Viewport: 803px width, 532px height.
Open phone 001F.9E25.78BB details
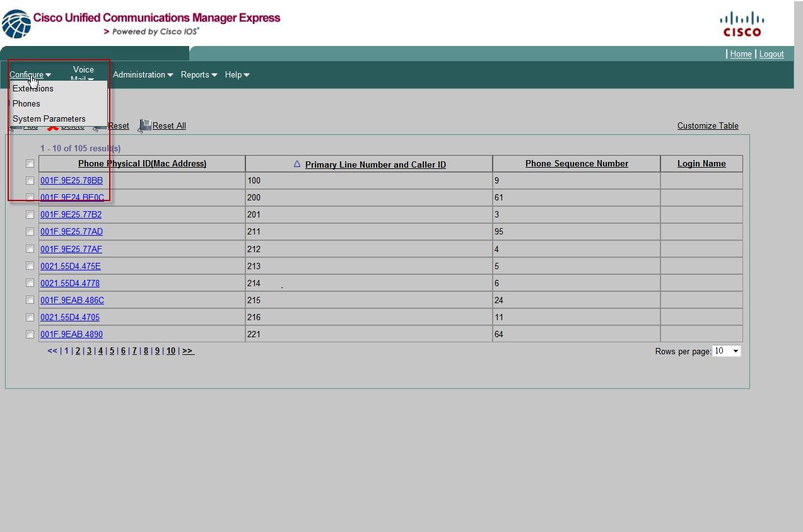(71, 181)
